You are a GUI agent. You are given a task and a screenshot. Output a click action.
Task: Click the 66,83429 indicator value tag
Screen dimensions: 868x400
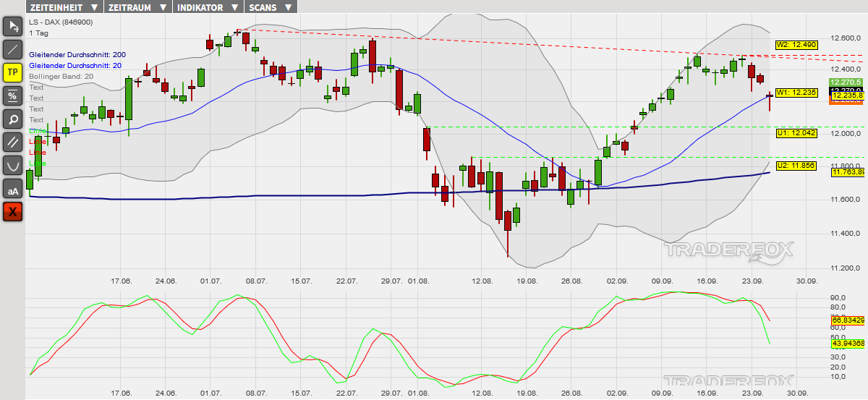click(x=847, y=319)
